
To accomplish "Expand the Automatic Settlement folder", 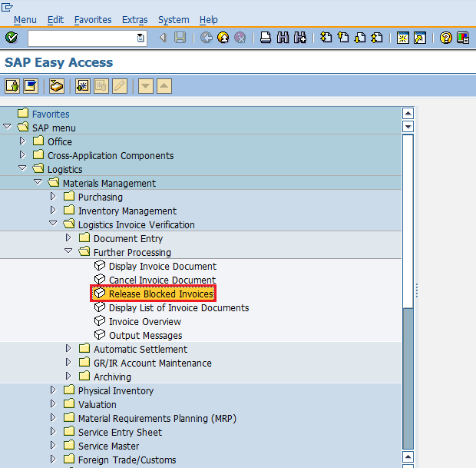I will [x=68, y=348].
